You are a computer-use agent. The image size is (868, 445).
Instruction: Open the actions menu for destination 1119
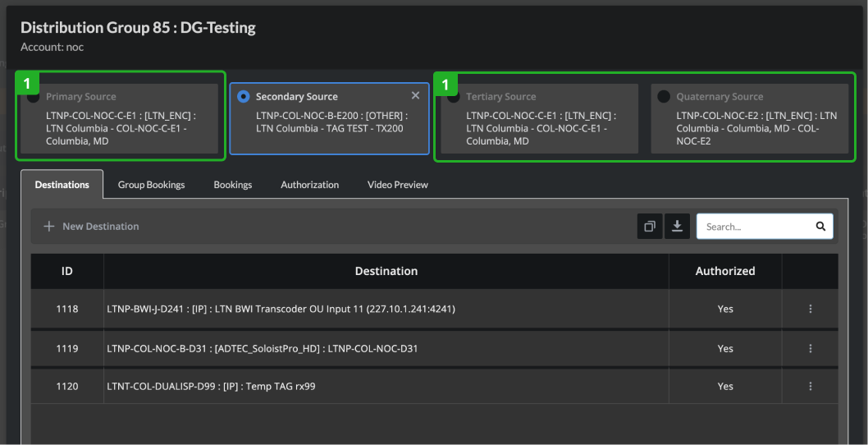click(x=811, y=349)
